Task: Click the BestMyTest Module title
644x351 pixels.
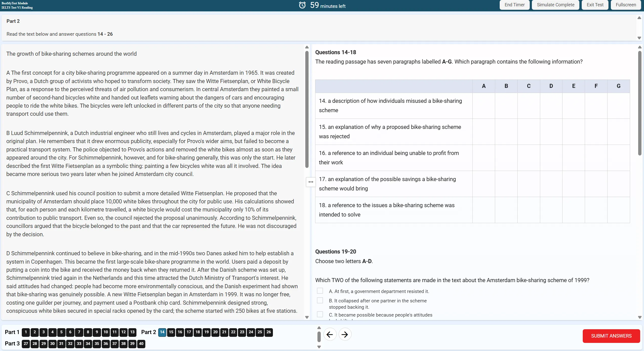Action: (x=15, y=3)
